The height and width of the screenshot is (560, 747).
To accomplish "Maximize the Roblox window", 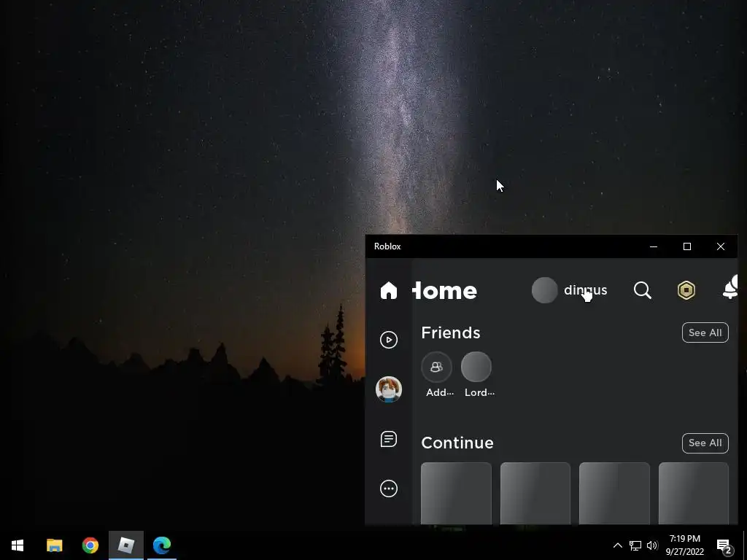I will pos(687,246).
